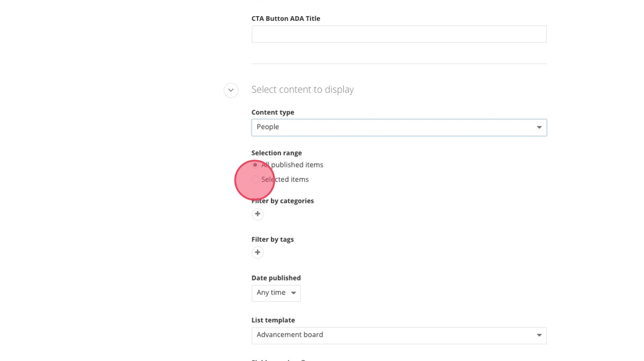Collapse the Select content to display section
The width and height of the screenshot is (644, 361).
tap(231, 90)
